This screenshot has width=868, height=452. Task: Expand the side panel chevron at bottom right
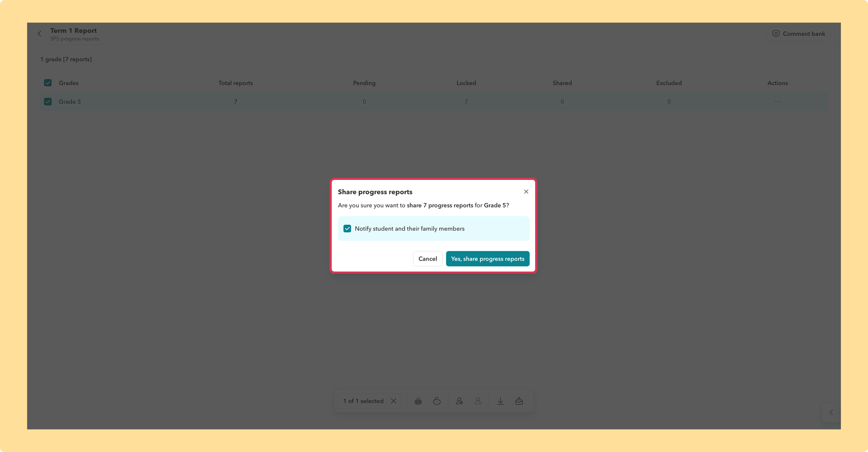[x=831, y=413]
